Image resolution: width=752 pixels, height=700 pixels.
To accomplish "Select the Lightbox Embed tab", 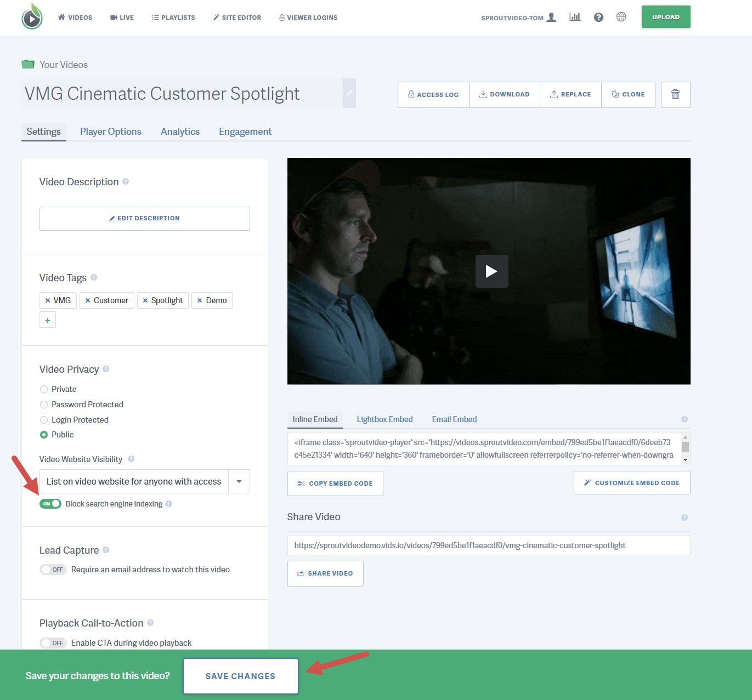I will (x=385, y=419).
